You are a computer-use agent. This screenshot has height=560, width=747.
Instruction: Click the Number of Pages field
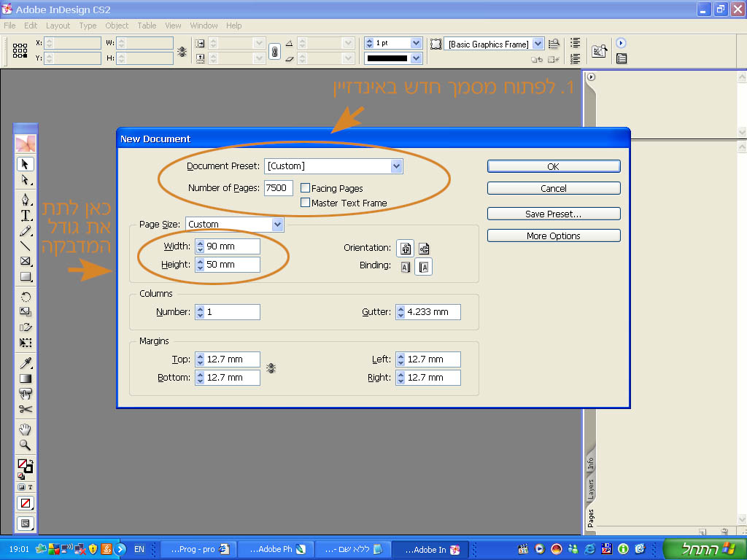click(x=279, y=187)
